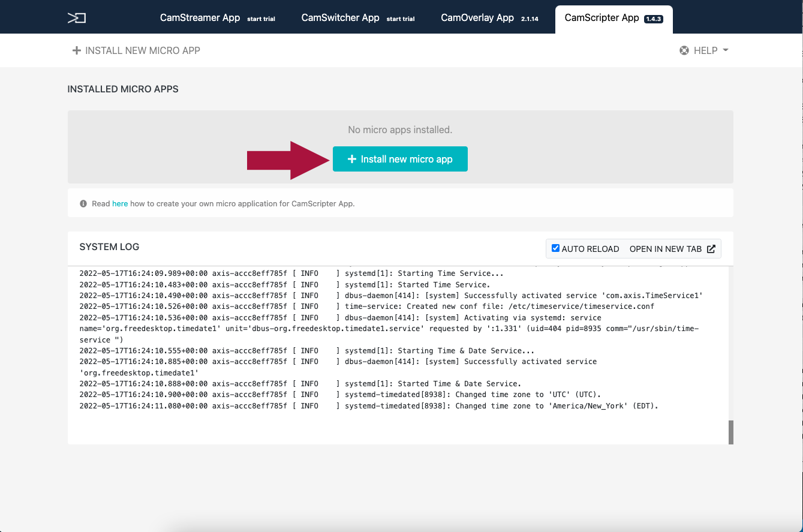This screenshot has width=803, height=532.
Task: Open the Help menu
Action: [x=704, y=50]
